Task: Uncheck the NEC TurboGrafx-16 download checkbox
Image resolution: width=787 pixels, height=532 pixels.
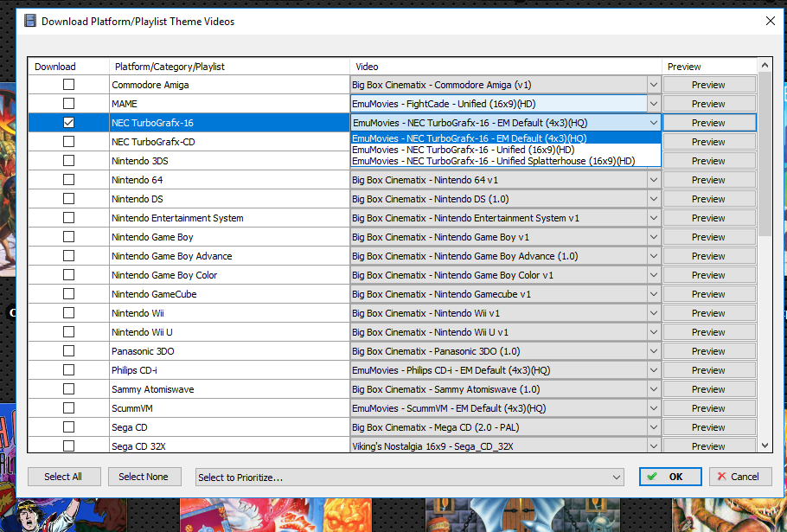Action: 69,123
